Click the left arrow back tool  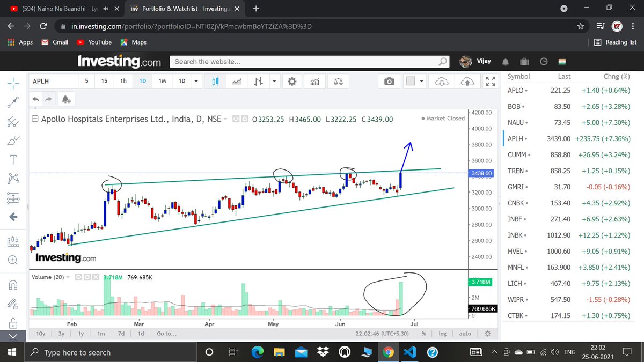pyautogui.click(x=13, y=217)
